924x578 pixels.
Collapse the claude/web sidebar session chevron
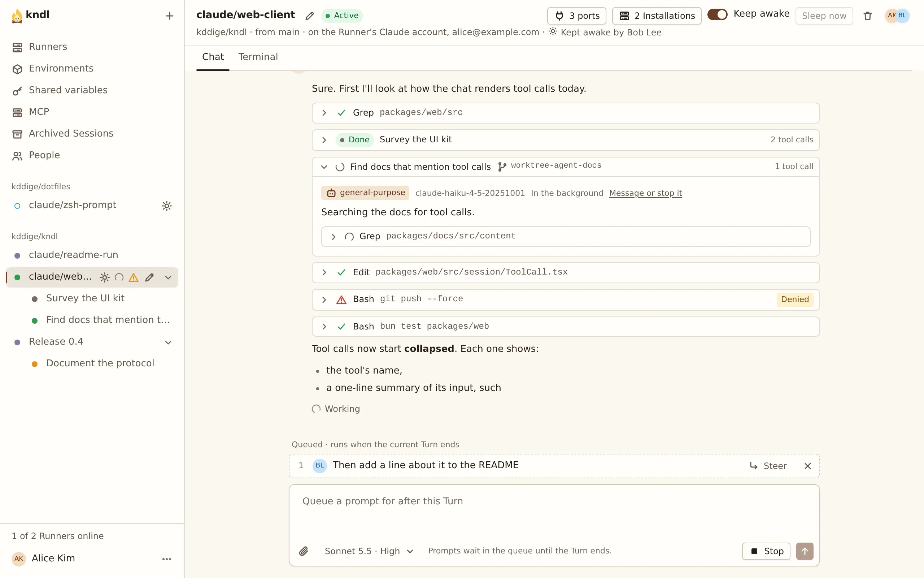[168, 277]
